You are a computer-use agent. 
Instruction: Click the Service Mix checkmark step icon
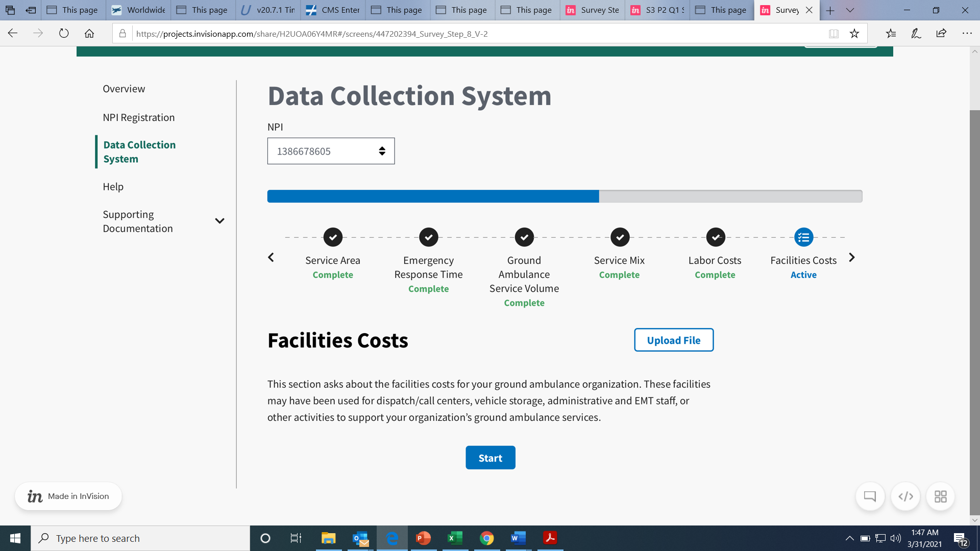[620, 237]
